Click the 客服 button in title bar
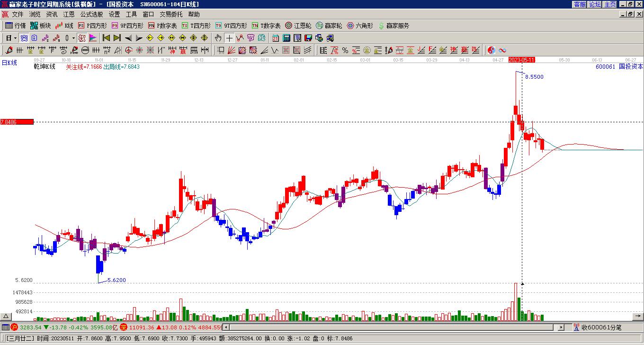This screenshot has width=644, height=345. (x=580, y=4)
